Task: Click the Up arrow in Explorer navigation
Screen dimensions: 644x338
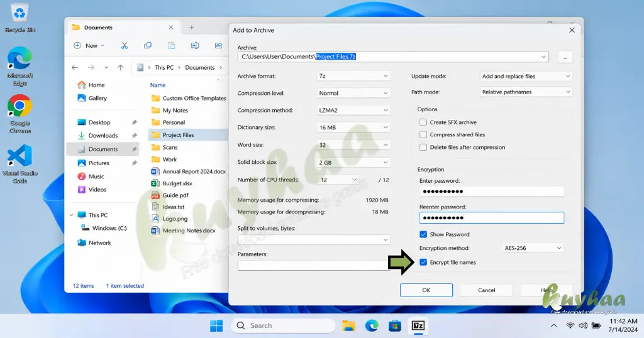Action: (120, 68)
